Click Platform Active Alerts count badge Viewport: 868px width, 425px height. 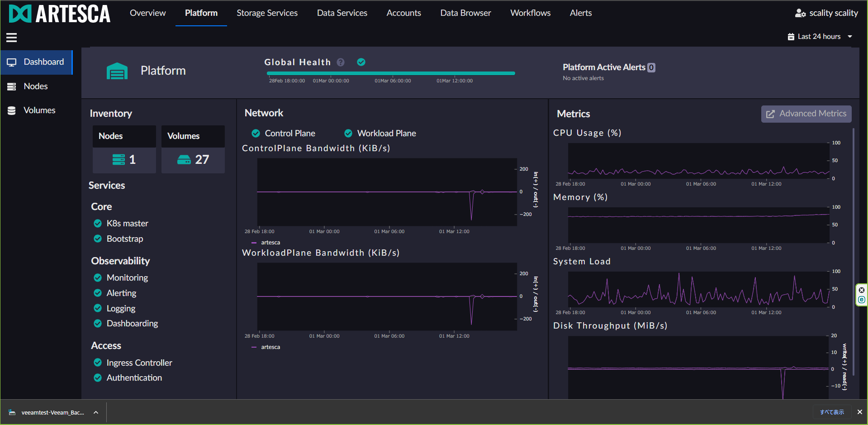[651, 67]
